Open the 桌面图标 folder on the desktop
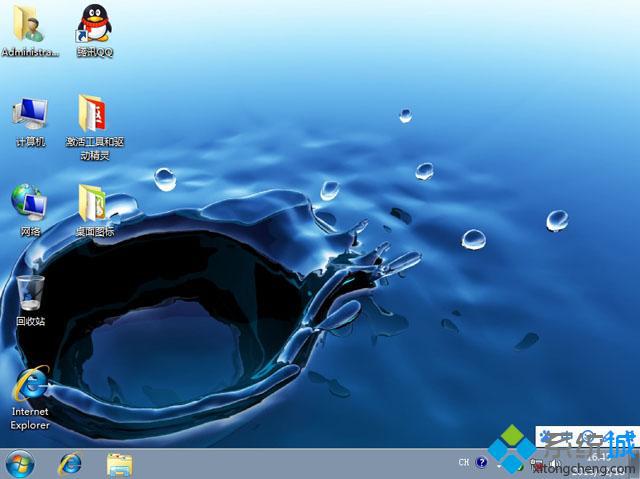Screen dimensions: 640x479 (x=94, y=210)
